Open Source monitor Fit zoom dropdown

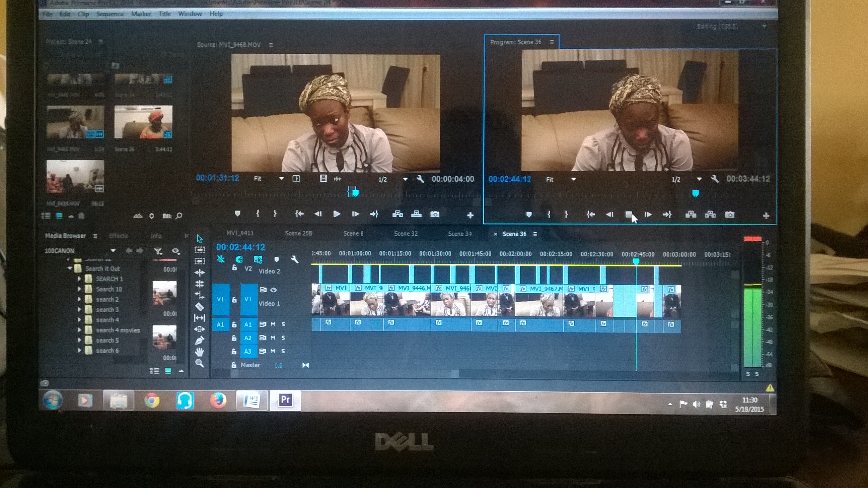point(281,179)
